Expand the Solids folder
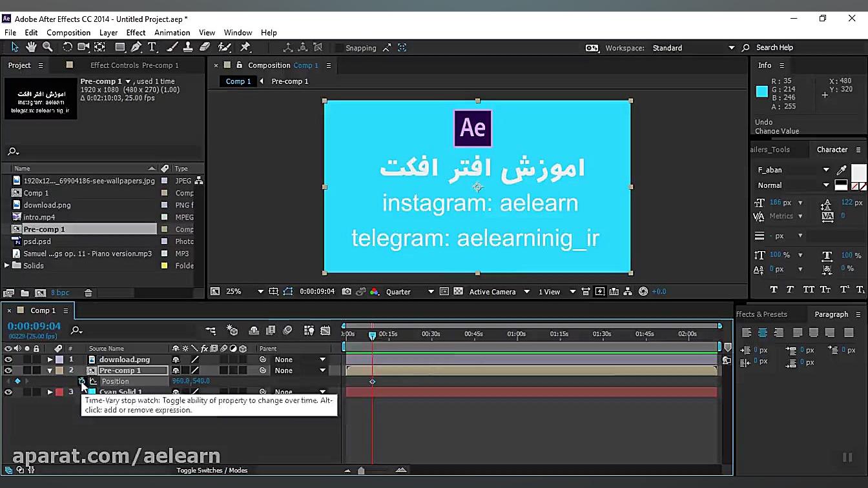The image size is (868, 488). [x=7, y=265]
